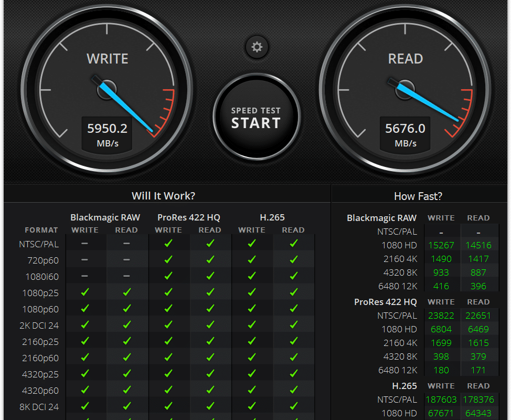The width and height of the screenshot is (511, 420).
Task: Click the 2K DCI 24 row label
Action: 39,325
